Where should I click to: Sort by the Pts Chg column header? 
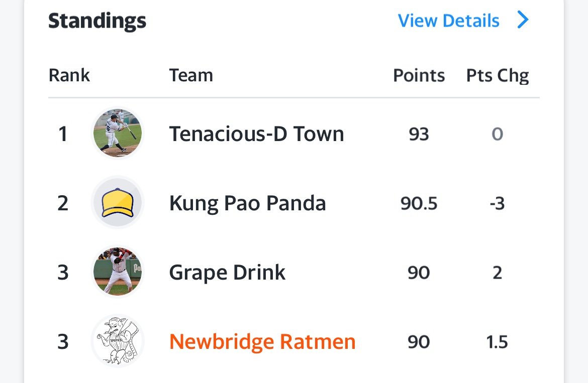pos(498,76)
